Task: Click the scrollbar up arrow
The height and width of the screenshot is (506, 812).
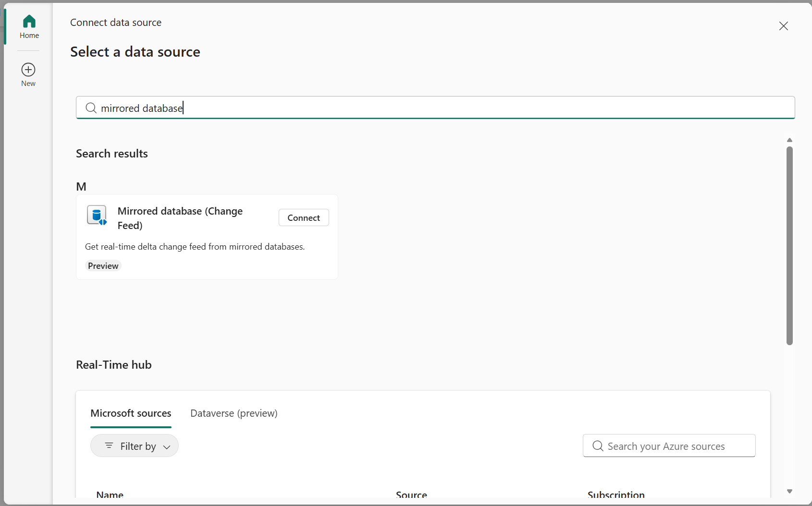Action: (789, 140)
